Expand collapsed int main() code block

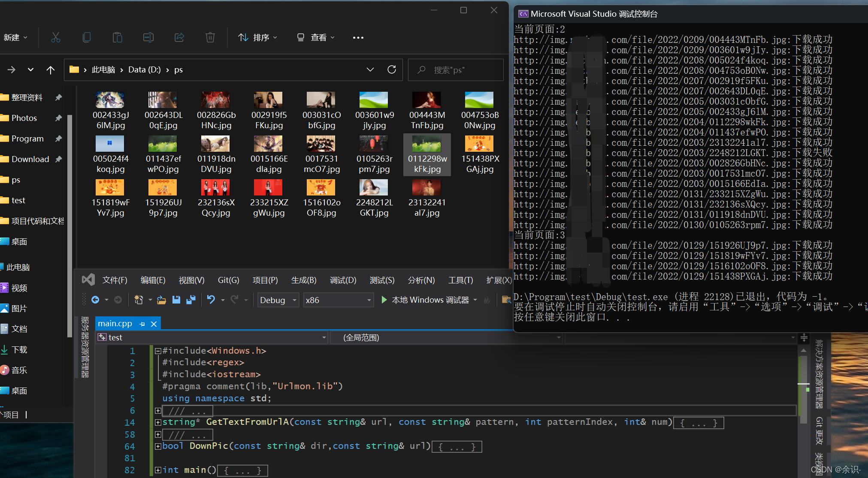pos(158,470)
